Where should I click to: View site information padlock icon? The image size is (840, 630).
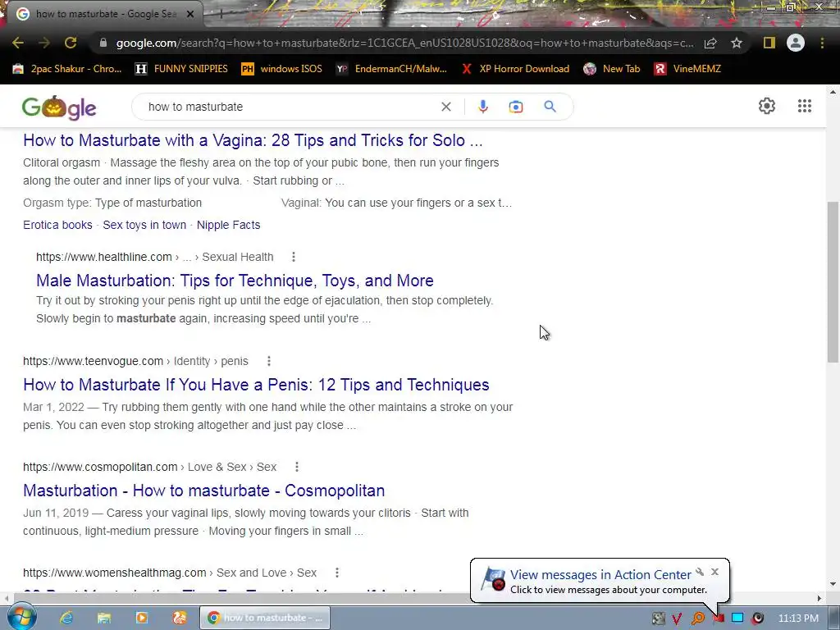(x=103, y=43)
